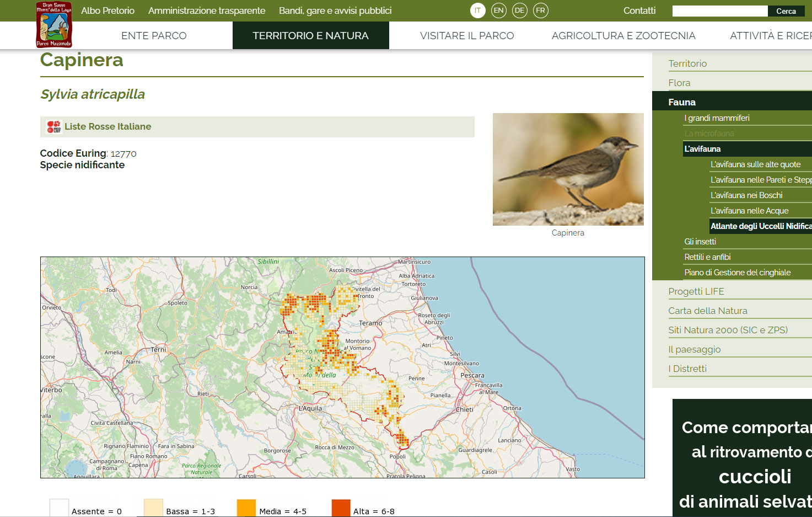Click the Bassa = 1-3 pale swatch
The image size is (812, 517).
pos(153,508)
